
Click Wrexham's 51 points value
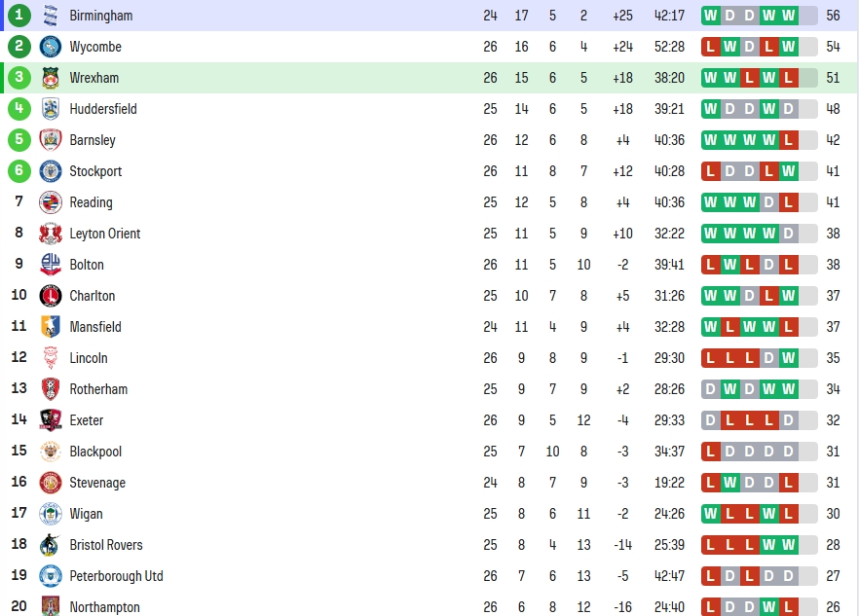click(833, 78)
